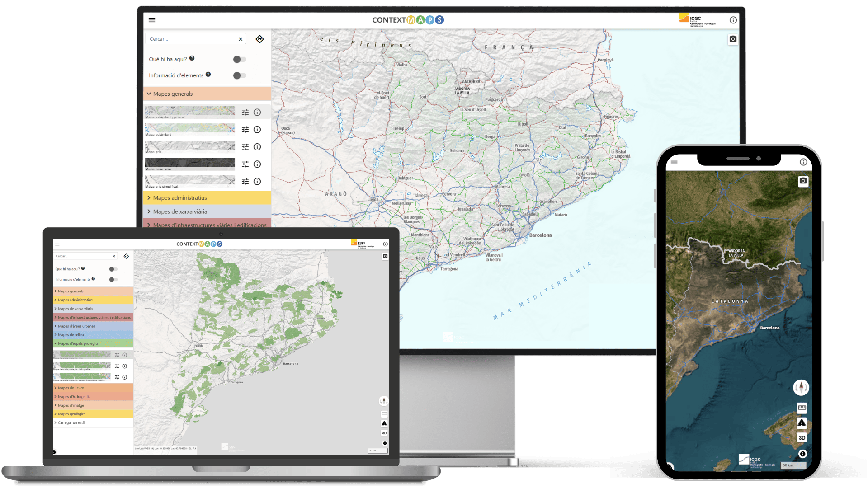Click the ICGC logo link at top right

[696, 20]
